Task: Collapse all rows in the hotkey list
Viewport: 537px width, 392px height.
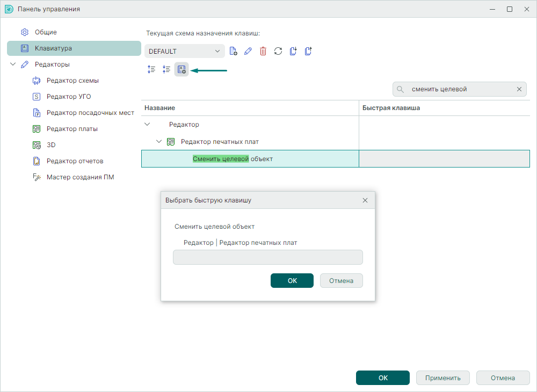Action: (166, 69)
